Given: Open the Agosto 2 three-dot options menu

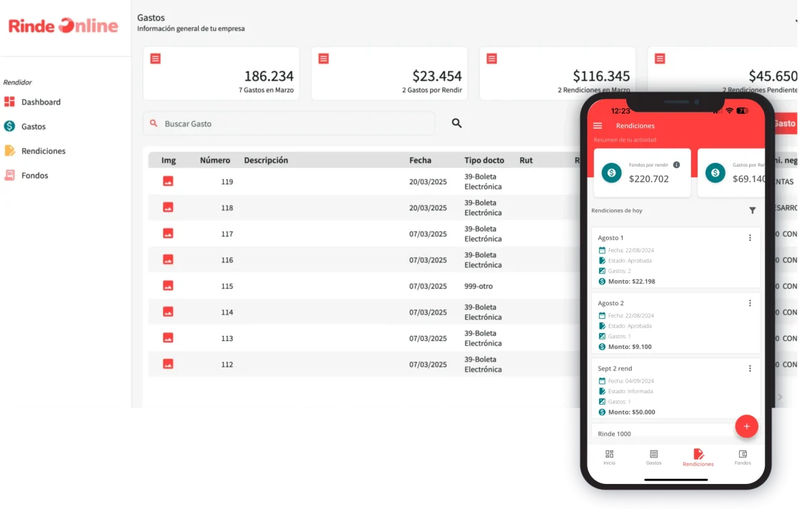Looking at the screenshot, I should 750,303.
